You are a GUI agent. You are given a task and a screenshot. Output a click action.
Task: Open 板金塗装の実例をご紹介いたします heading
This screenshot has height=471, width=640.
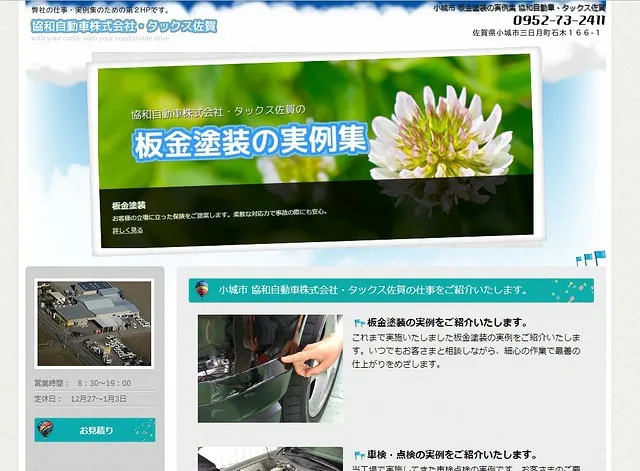447,322
